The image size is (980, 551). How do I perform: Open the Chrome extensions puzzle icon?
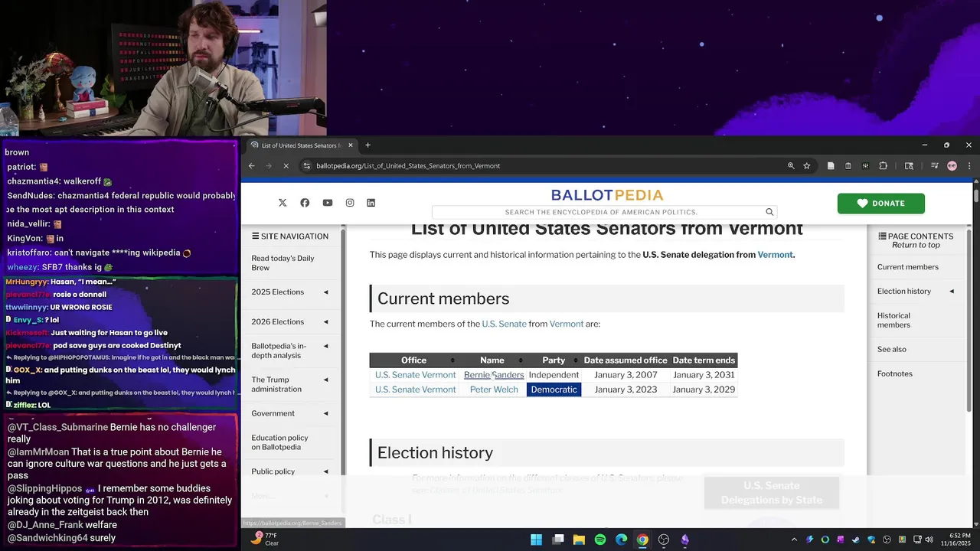883,165
